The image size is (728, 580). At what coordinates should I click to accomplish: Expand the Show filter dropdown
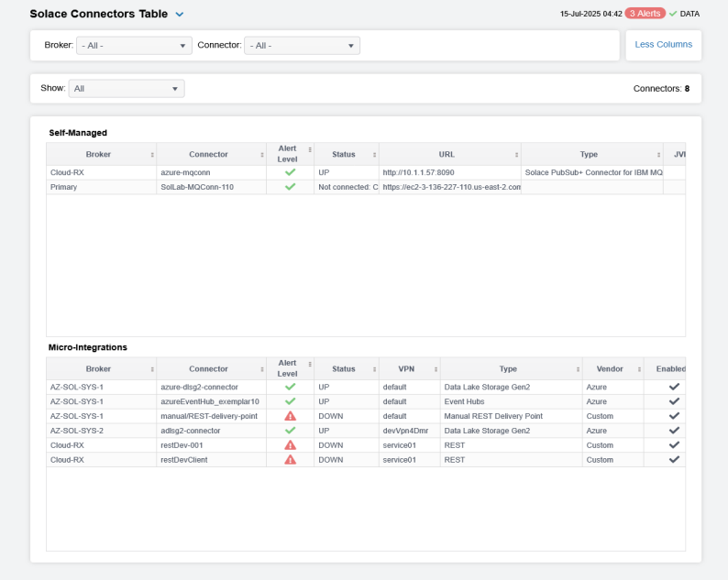click(127, 89)
